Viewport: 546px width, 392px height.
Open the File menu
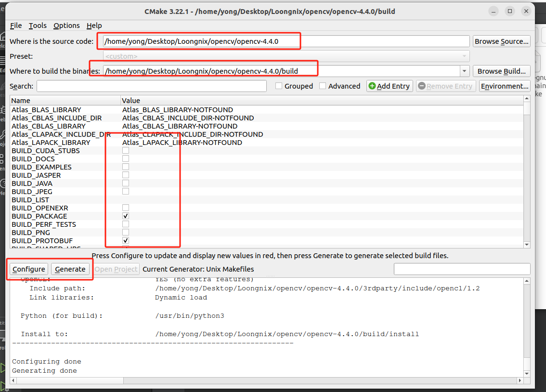click(x=16, y=26)
